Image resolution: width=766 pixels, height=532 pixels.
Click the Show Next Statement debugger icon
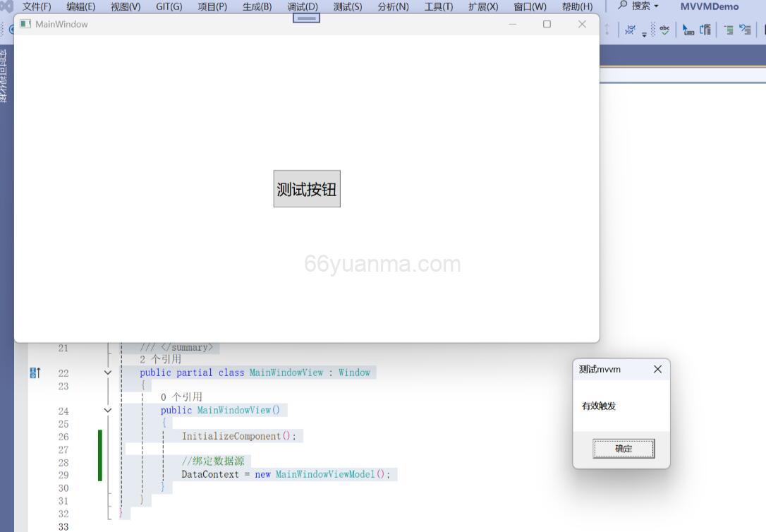688,30
